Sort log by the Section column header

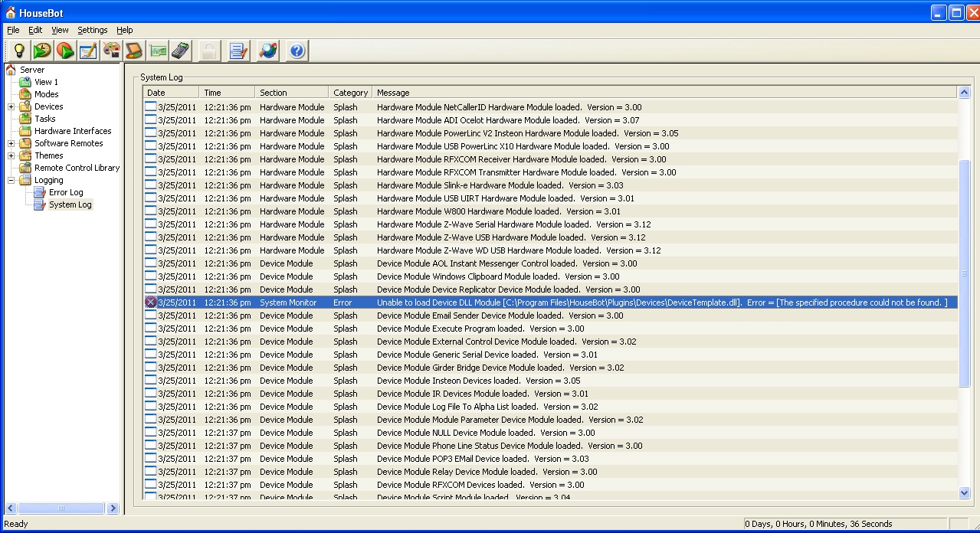292,93
